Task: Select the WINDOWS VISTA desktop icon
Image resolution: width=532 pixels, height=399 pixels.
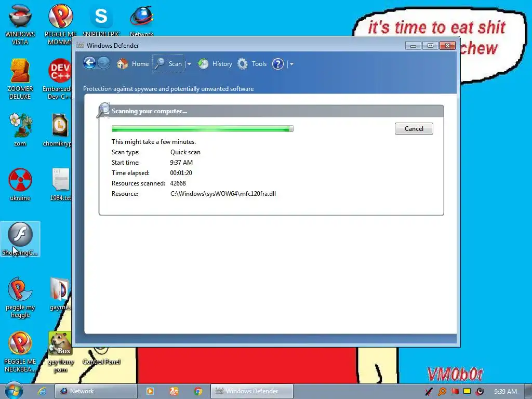Action: 20,24
